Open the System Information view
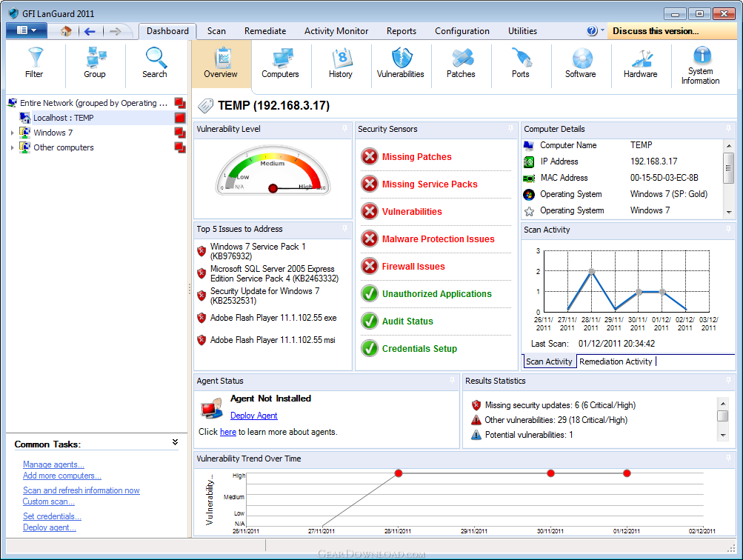 click(x=701, y=65)
